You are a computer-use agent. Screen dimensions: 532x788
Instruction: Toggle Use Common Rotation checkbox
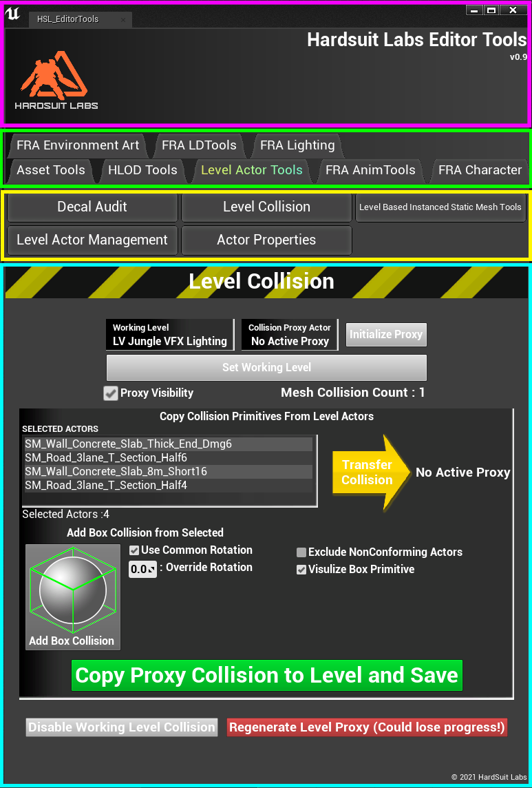click(x=134, y=550)
